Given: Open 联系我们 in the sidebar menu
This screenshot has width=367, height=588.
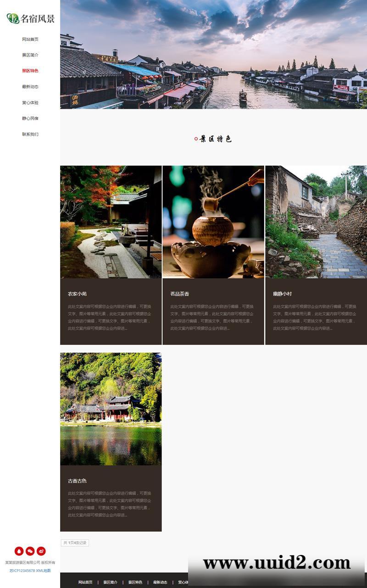Looking at the screenshot, I should click(x=30, y=134).
